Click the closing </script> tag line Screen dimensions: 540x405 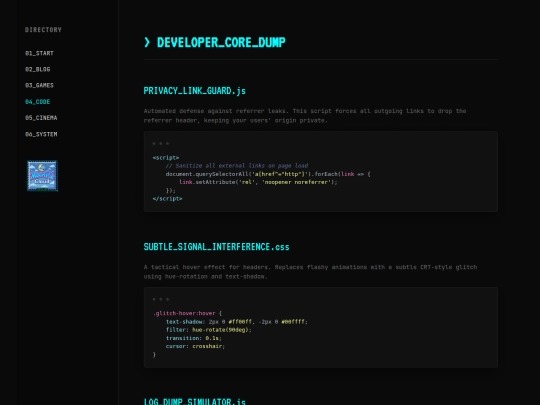tap(167, 199)
